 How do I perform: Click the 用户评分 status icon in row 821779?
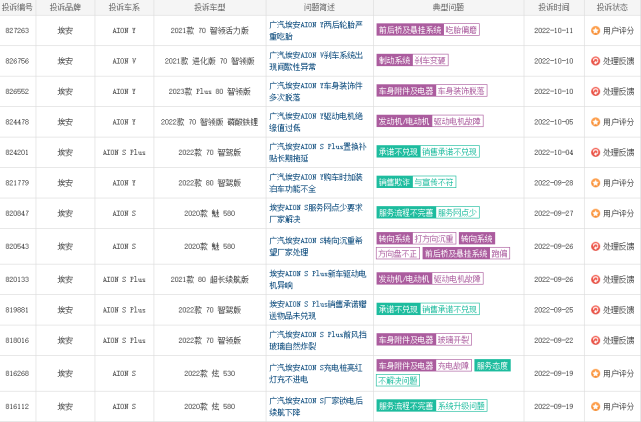(595, 183)
